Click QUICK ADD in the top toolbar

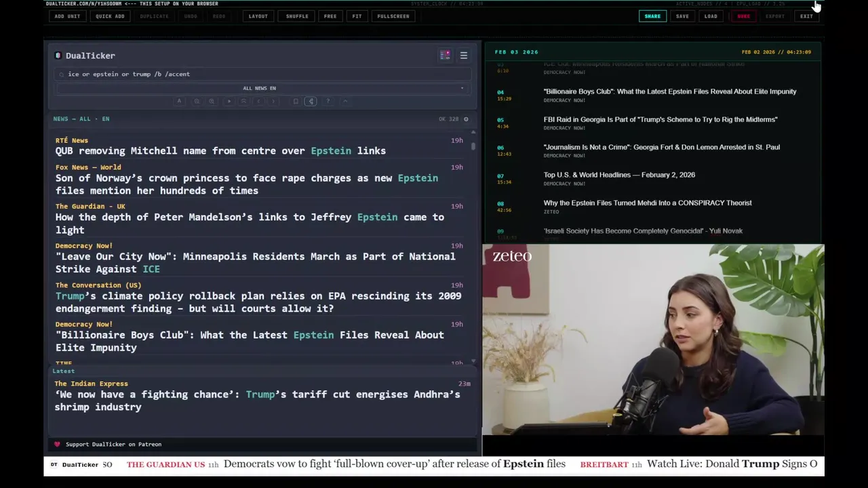(x=110, y=16)
